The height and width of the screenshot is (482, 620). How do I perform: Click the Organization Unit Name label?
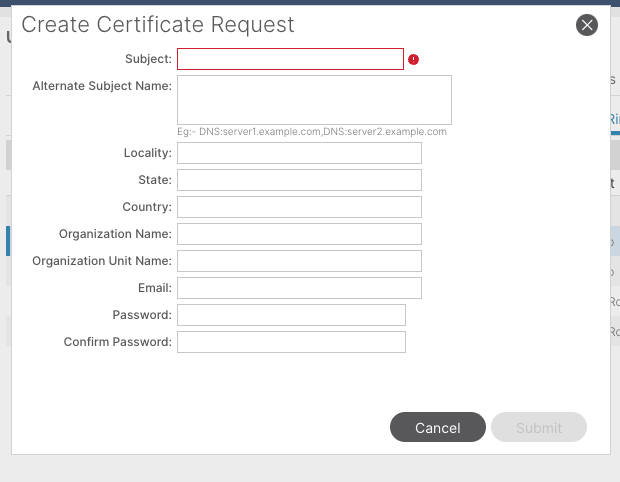(102, 261)
